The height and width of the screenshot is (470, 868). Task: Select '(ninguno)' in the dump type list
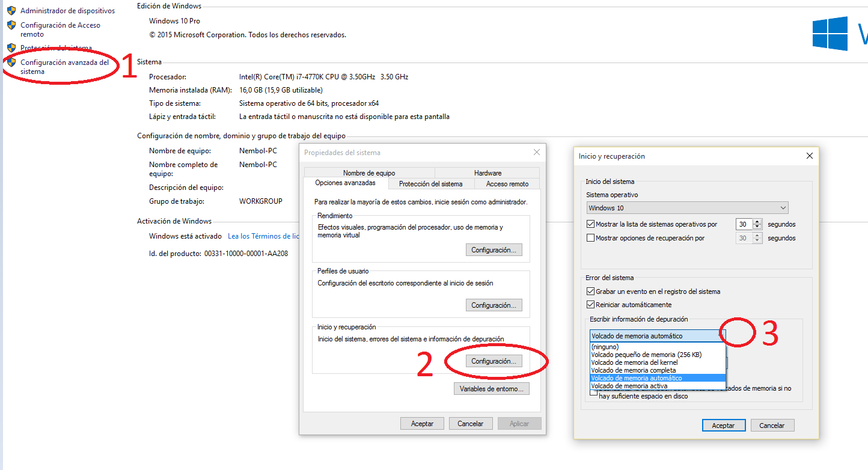tap(658, 347)
